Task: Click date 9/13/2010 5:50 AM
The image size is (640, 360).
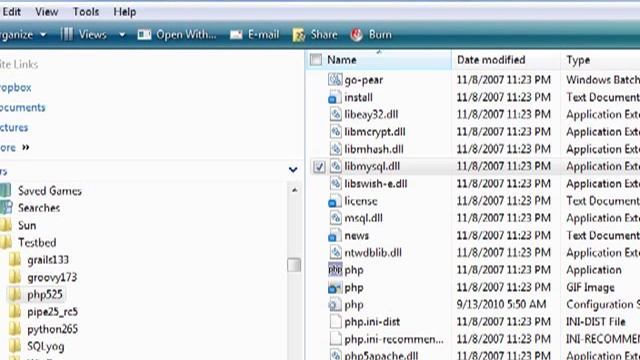Action: click(x=501, y=304)
